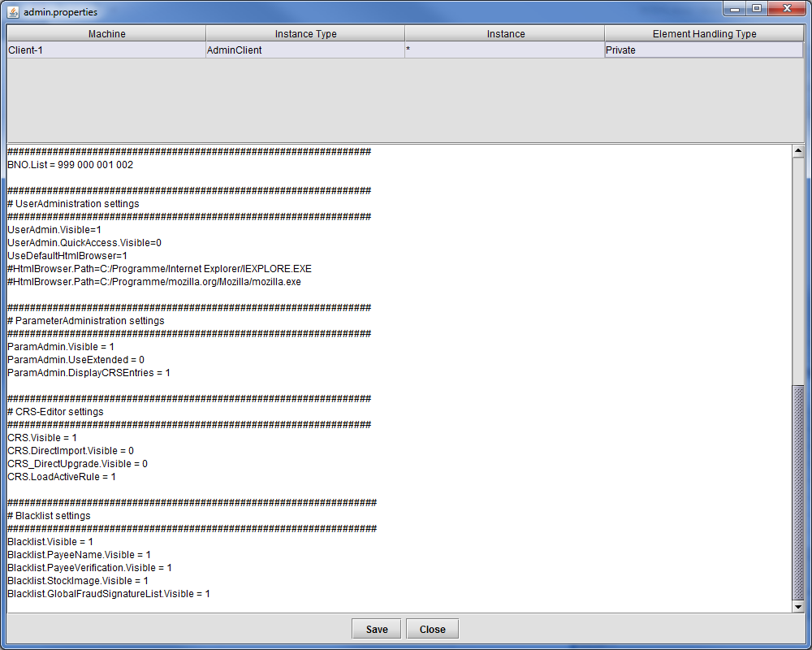812x650 pixels.
Task: Click the Instance column header
Action: (505, 34)
